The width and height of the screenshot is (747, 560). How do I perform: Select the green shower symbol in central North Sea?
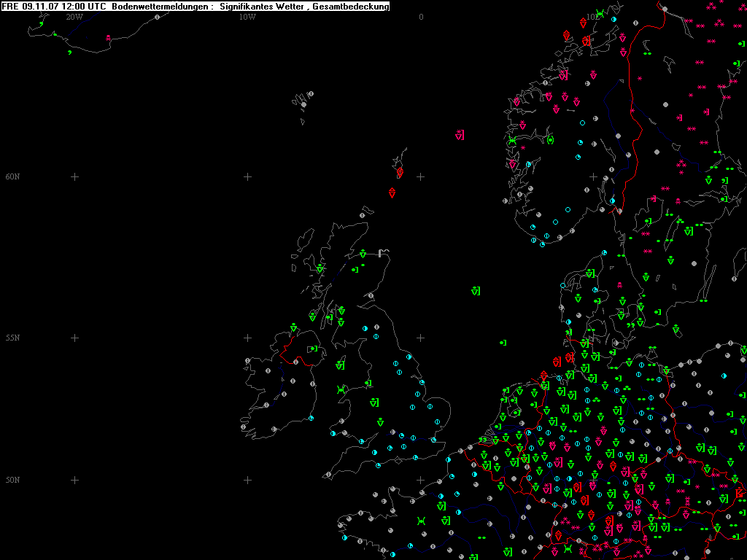pyautogui.click(x=476, y=291)
